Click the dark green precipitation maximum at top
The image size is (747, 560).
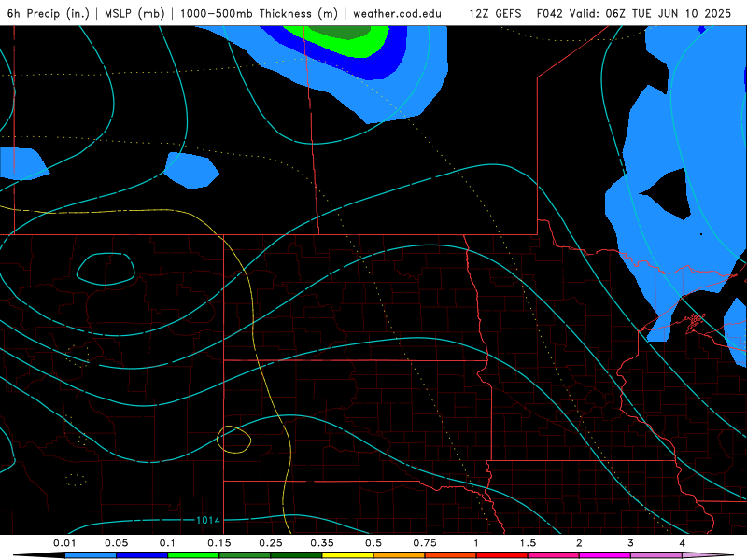point(341,32)
